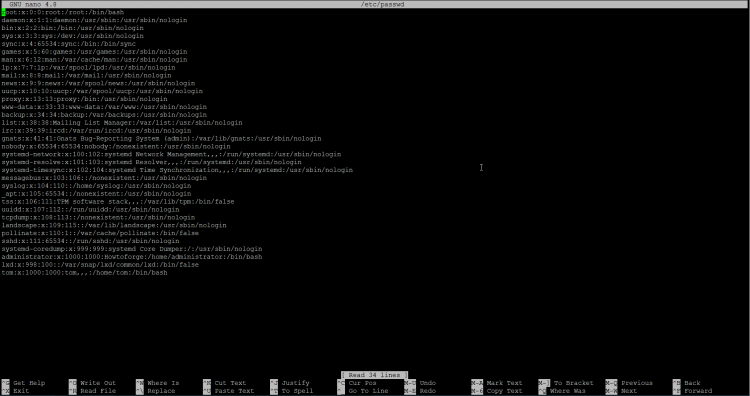
Task: Click the 'Read 34 lines' status message
Action: coord(375,375)
